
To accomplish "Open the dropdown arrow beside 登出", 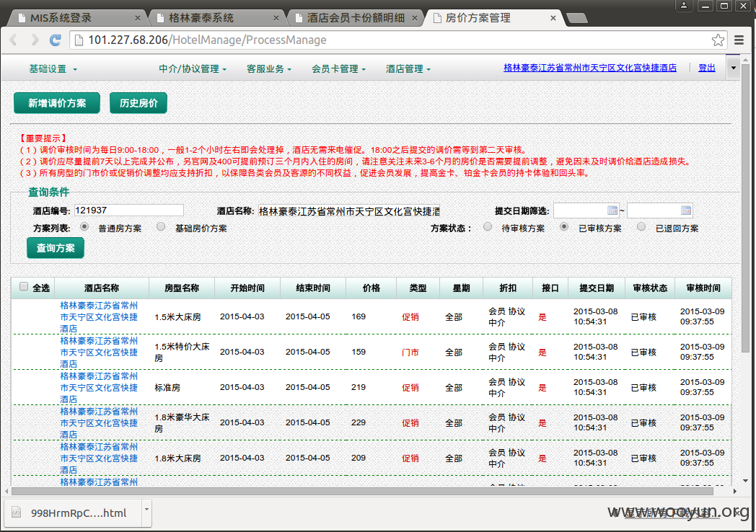I will point(734,68).
